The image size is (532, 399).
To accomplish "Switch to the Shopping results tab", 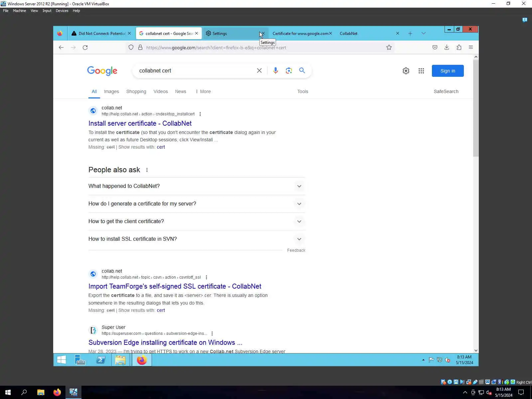I will tap(136, 91).
